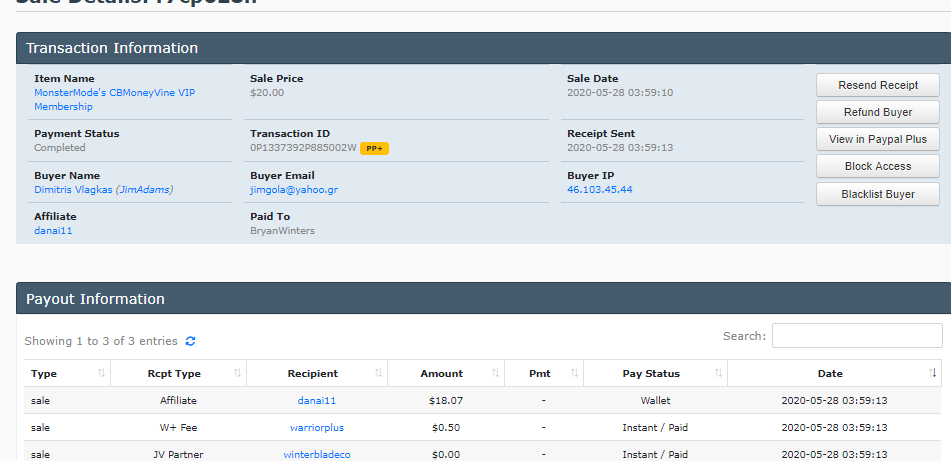Image resolution: width=951 pixels, height=461 pixels.
Task: Sort by Type column arrows
Action: pos(101,373)
